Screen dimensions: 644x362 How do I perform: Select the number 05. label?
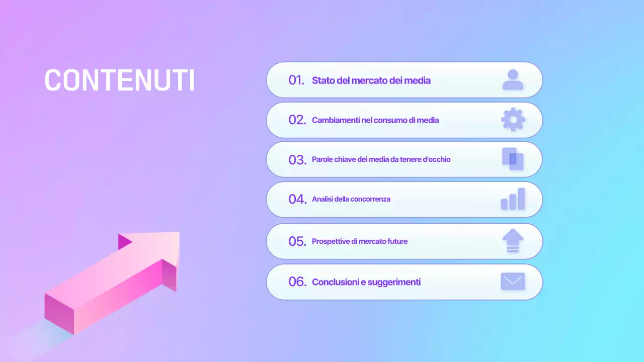(x=297, y=241)
